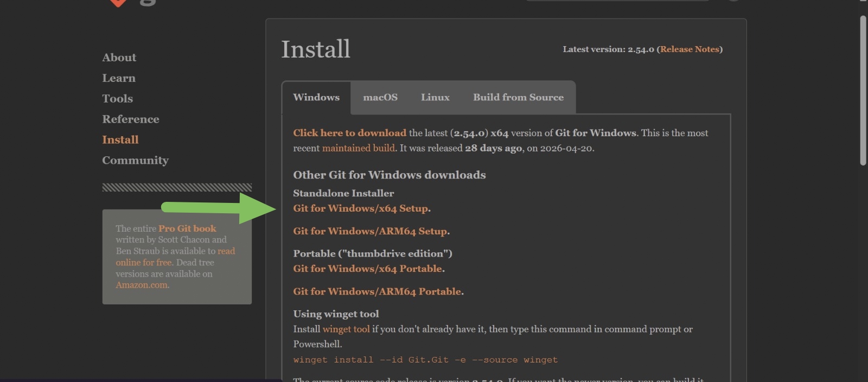The height and width of the screenshot is (382, 868).
Task: Get the Git for Windows/x64 Portable
Action: (x=368, y=269)
